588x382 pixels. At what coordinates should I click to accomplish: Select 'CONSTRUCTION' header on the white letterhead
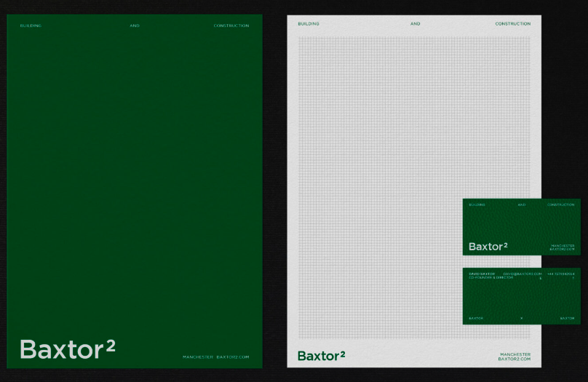pos(512,24)
